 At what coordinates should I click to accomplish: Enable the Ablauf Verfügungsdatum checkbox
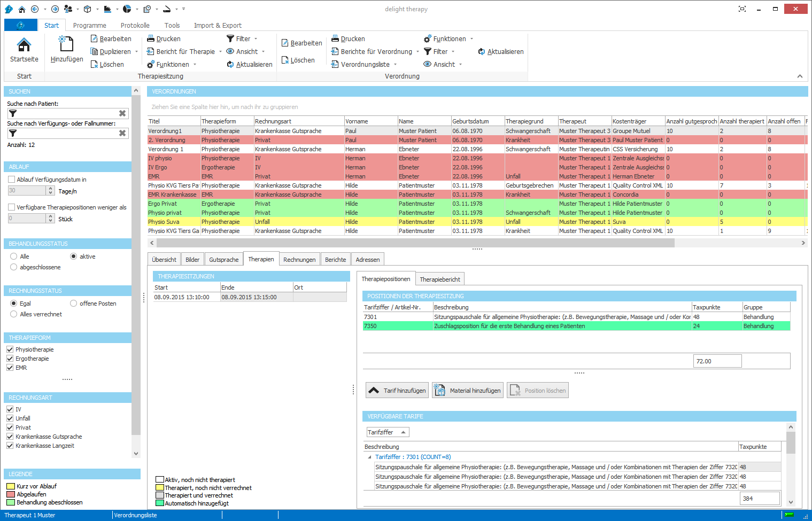[11, 180]
